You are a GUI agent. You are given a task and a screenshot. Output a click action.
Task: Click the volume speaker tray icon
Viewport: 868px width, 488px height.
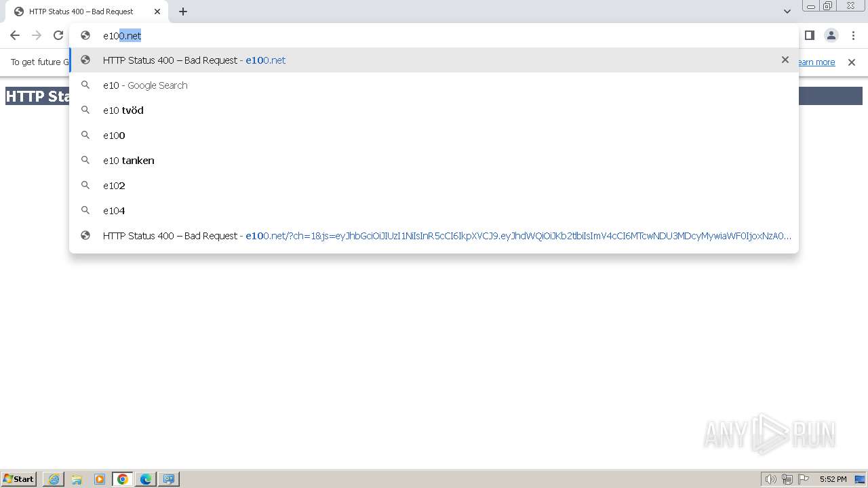pos(771,479)
